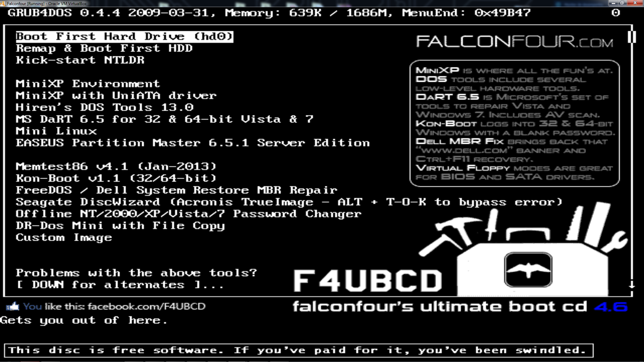
Task: Select EASEUS Partition Master 6.5.1 entry
Action: pyautogui.click(x=193, y=142)
